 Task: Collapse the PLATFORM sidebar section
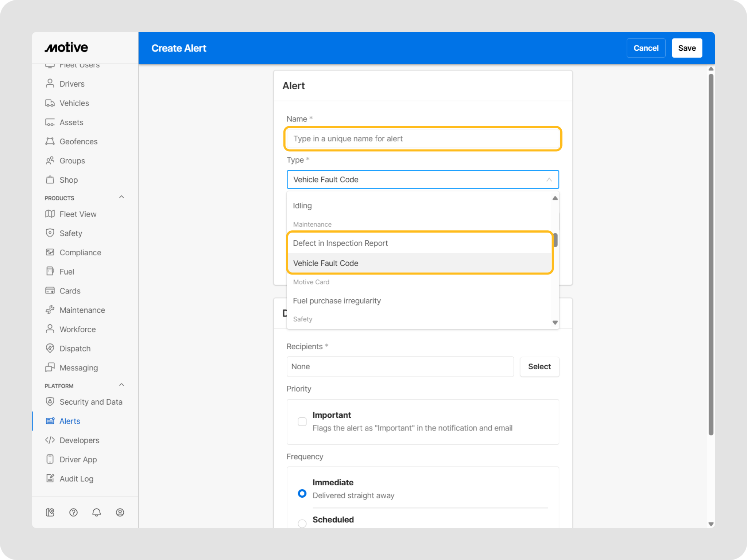pyautogui.click(x=121, y=385)
